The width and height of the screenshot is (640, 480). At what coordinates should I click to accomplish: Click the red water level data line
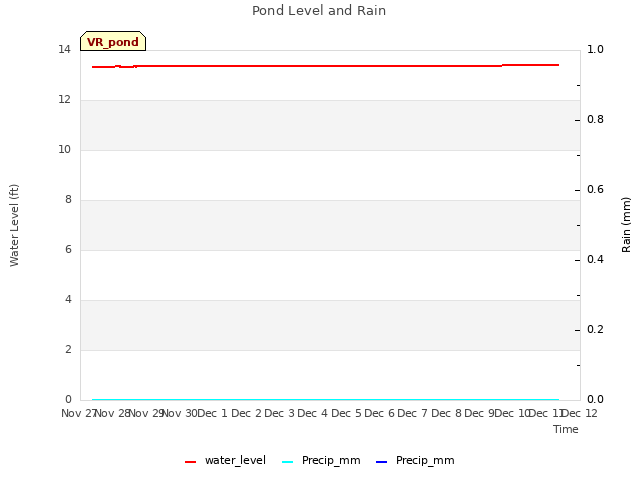[x=325, y=66]
